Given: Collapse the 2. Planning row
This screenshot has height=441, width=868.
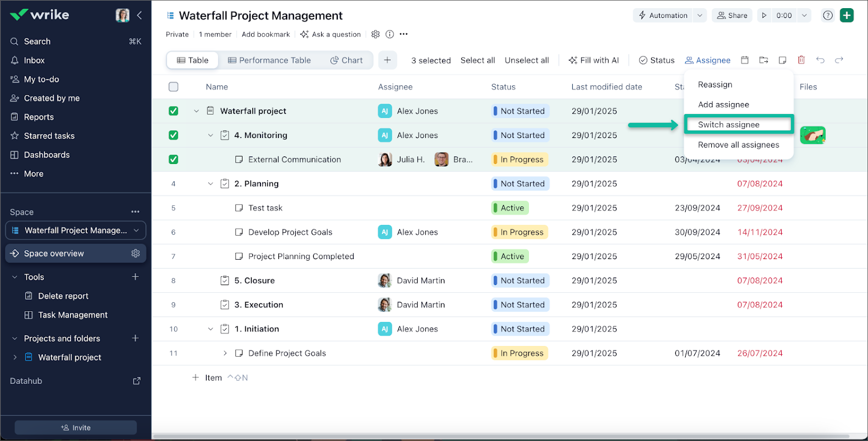Looking at the screenshot, I should [210, 184].
